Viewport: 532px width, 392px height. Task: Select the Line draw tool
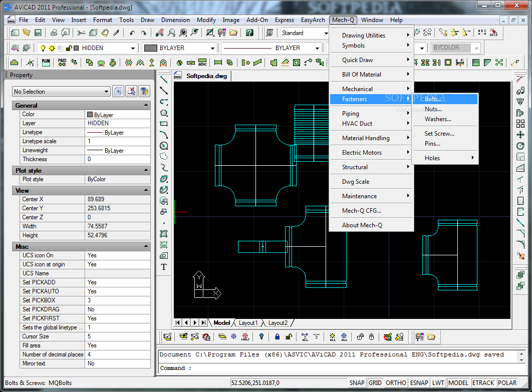[164, 80]
